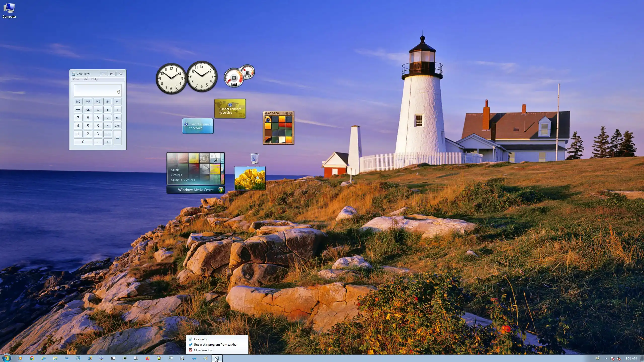Click the Action Center flag icon
Image resolution: width=644 pixels, height=362 pixels.
coord(613,358)
